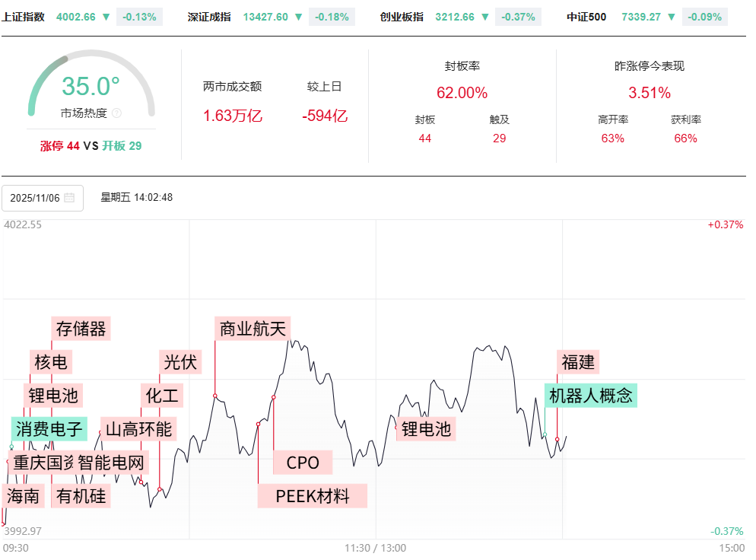Image resolution: width=756 pixels, height=560 pixels.
Task: Click the down arrow beside 中证500
Action: [672, 17]
